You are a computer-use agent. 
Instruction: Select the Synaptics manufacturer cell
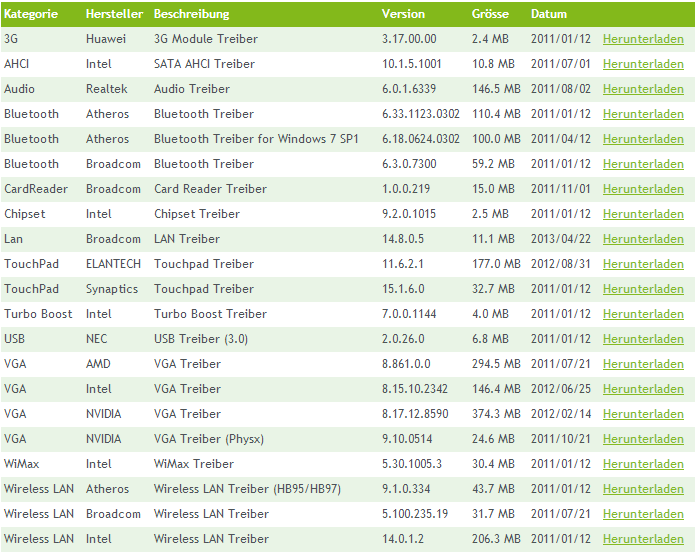click(112, 289)
